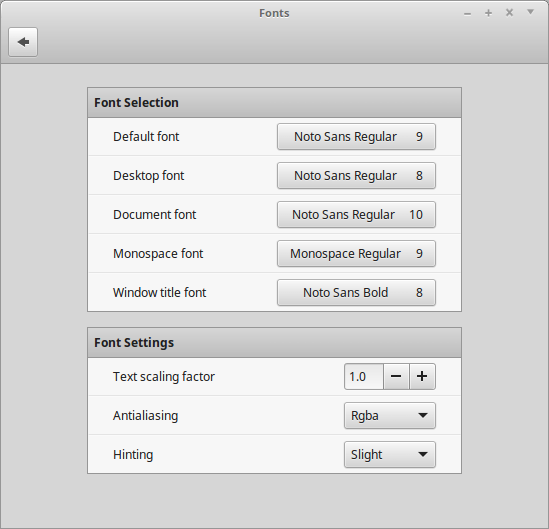Go back using the arrow button
Viewport: 549px width, 529px height.
pos(23,42)
